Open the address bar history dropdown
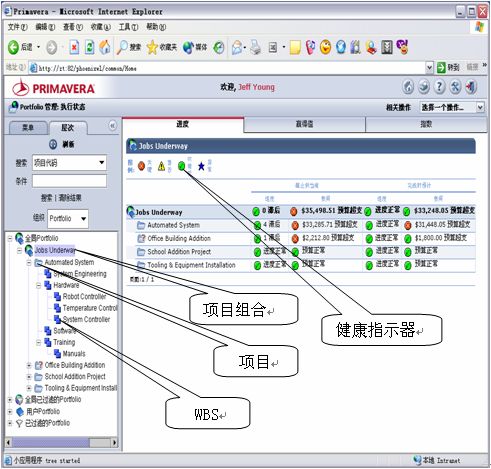 [429, 68]
